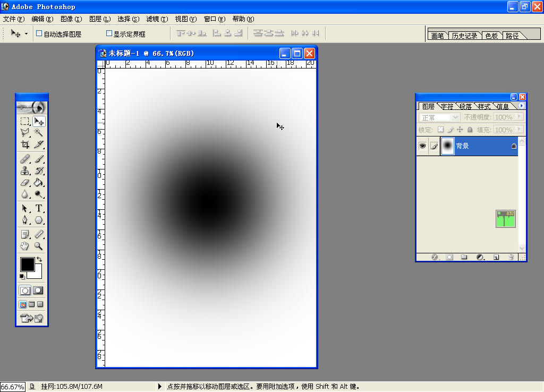Toggle lock image pixels in the Layers panel
Viewport: 544px width, 392px height.
450,130
